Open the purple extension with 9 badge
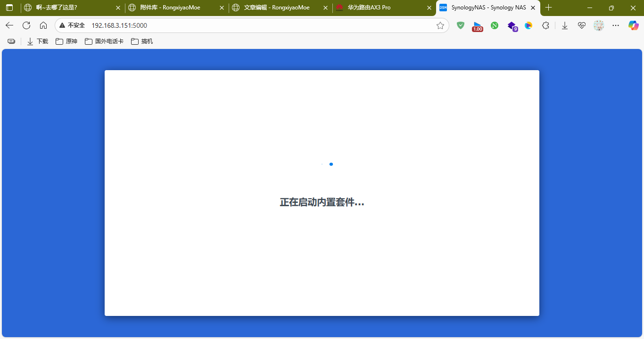 [512, 26]
